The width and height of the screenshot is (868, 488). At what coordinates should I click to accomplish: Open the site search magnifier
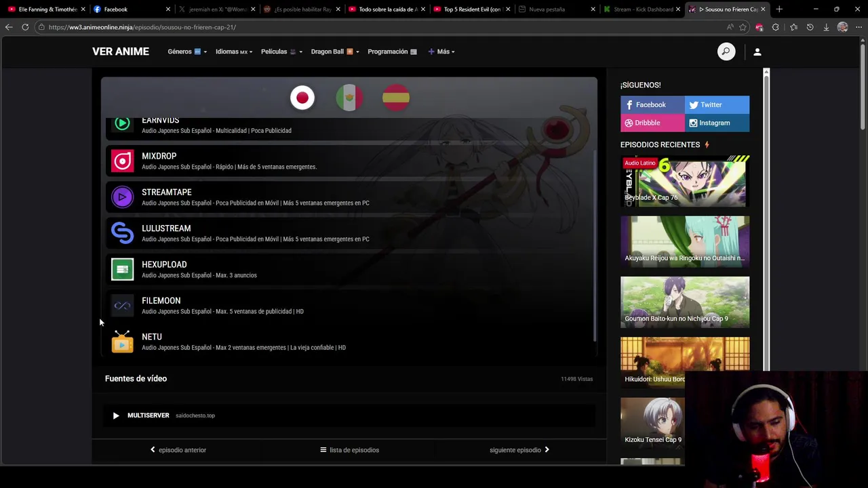[726, 52]
